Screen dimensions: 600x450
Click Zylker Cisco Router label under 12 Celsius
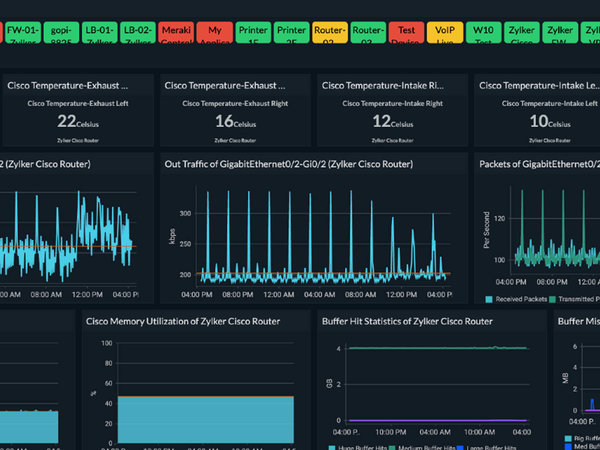(392, 140)
